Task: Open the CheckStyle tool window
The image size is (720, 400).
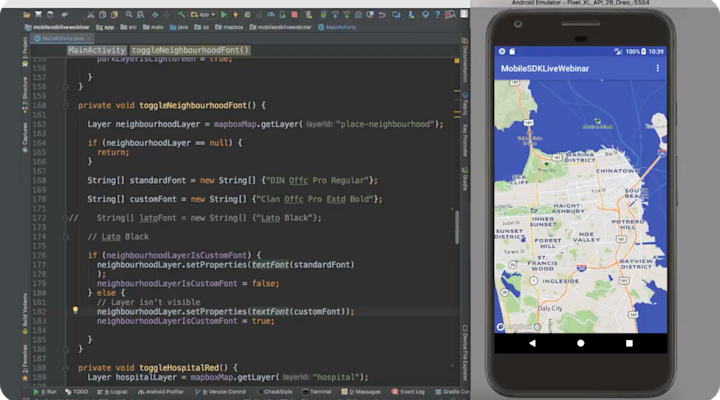Action: [275, 392]
